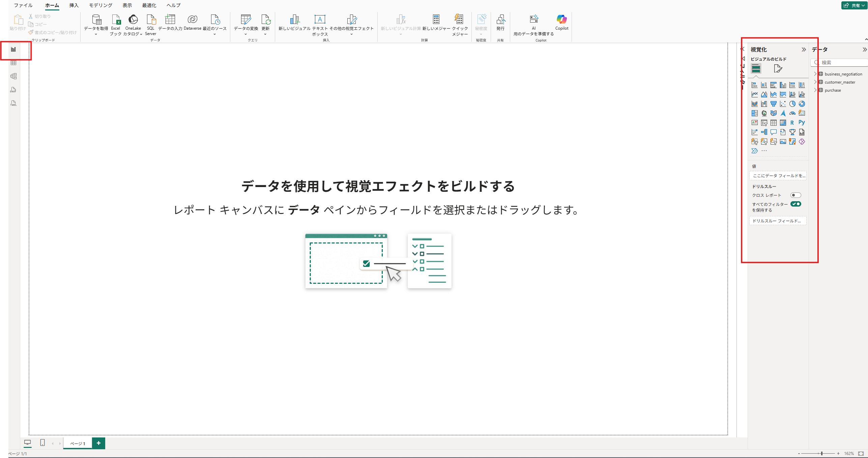Switch to the format visual brush icon
868x458 pixels.
point(778,69)
